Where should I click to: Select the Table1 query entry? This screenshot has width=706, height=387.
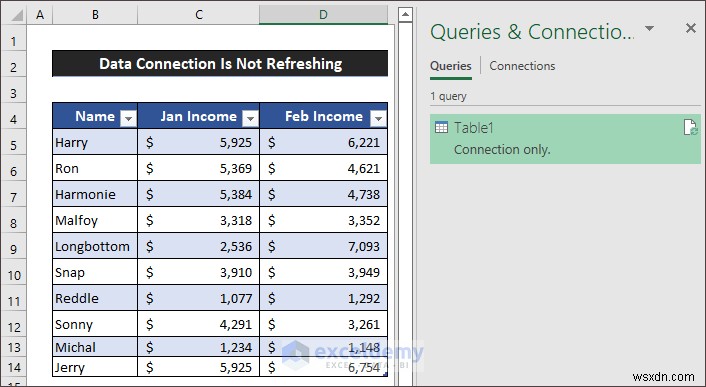tap(565, 139)
